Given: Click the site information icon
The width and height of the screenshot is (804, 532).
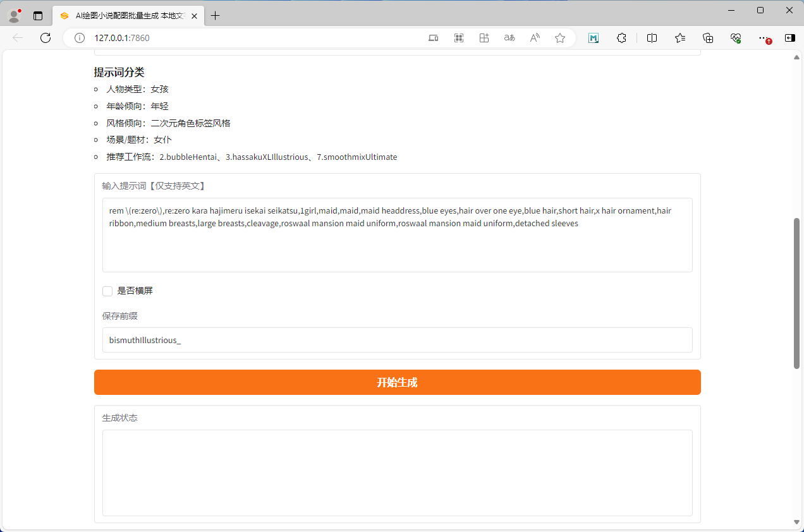Looking at the screenshot, I should (x=80, y=38).
